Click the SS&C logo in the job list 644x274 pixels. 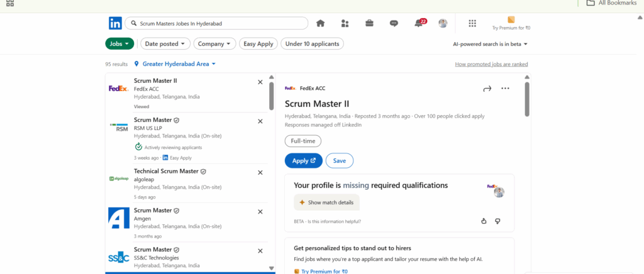tap(119, 257)
